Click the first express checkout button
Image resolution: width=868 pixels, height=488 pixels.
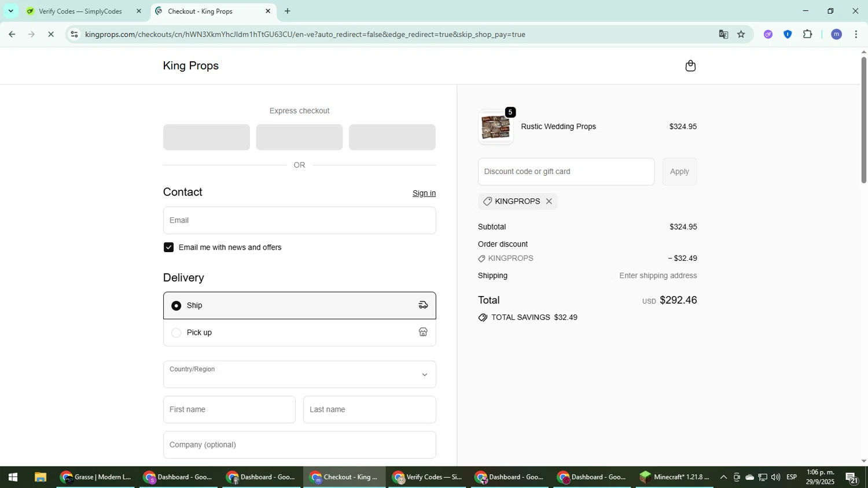[x=207, y=137]
